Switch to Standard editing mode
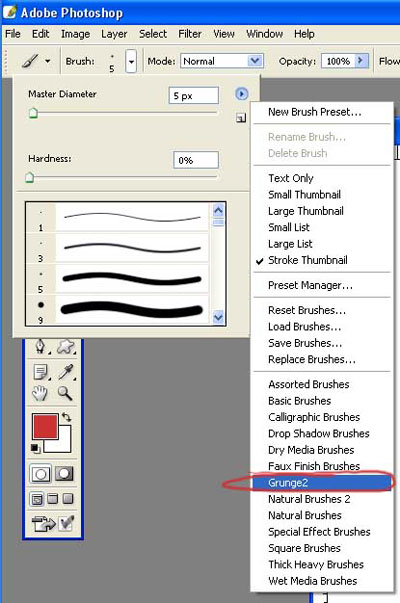 coord(40,473)
